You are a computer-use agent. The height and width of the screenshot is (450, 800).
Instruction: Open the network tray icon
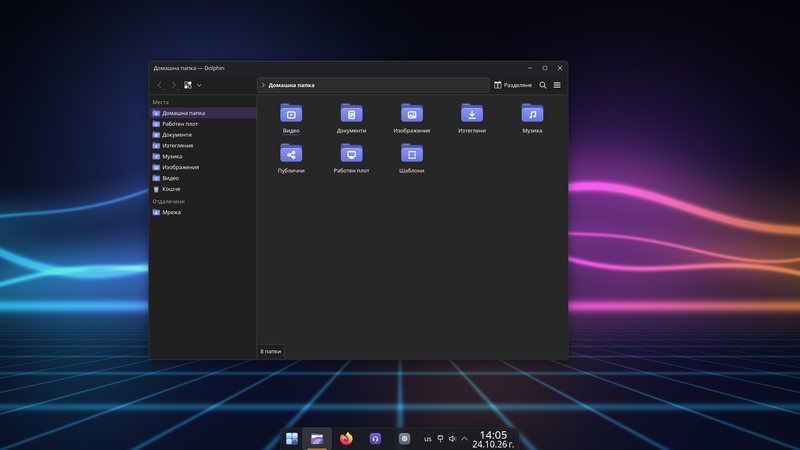(440, 439)
